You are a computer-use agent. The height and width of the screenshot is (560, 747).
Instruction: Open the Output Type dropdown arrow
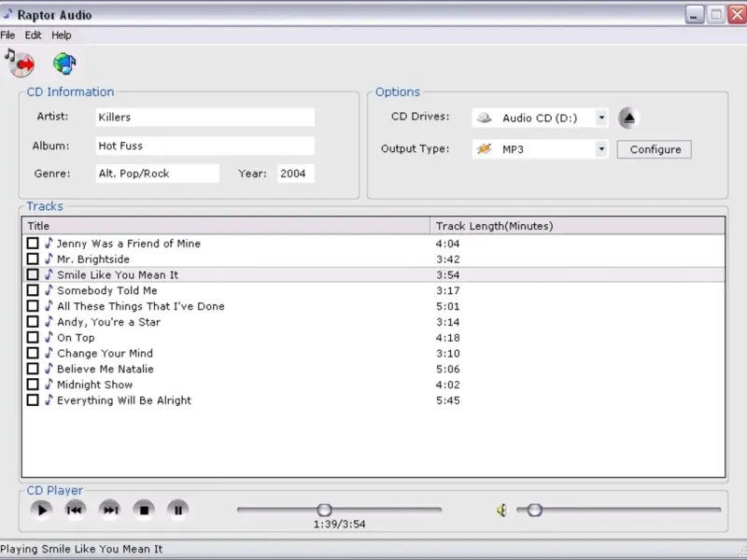pyautogui.click(x=601, y=149)
